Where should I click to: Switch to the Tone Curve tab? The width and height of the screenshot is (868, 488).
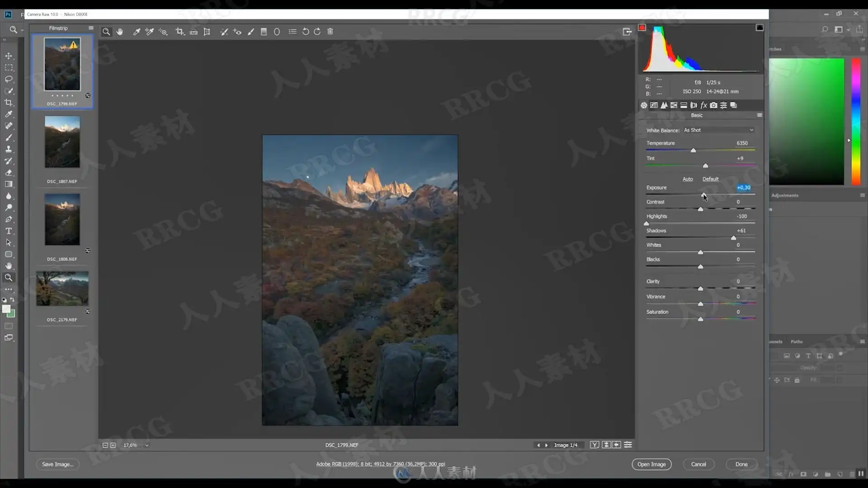(654, 105)
